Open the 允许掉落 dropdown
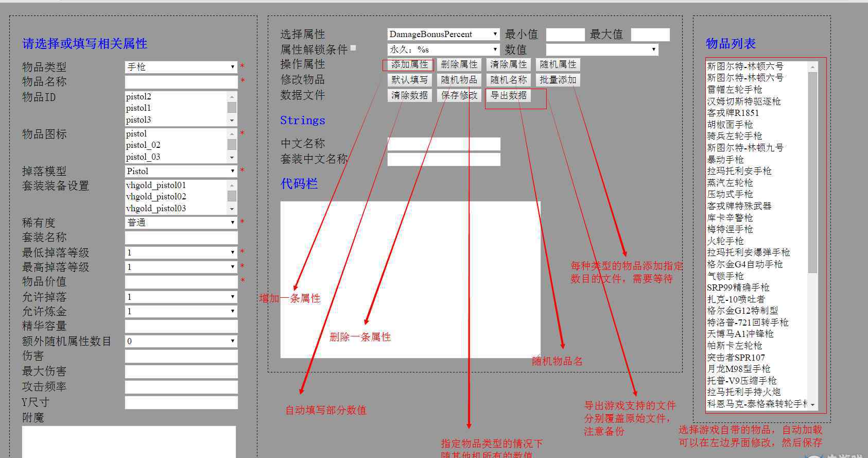This screenshot has width=868, height=458. pos(181,297)
